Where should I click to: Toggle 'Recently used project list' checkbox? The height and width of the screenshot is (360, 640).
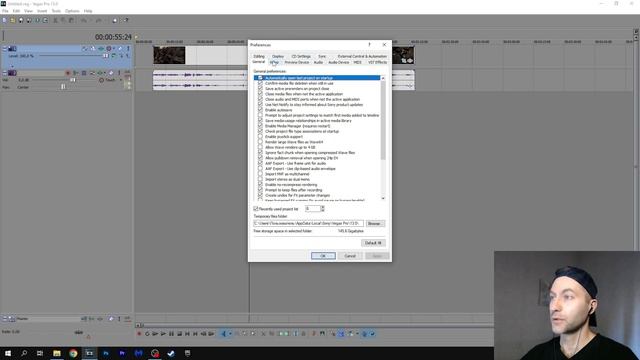(x=256, y=209)
